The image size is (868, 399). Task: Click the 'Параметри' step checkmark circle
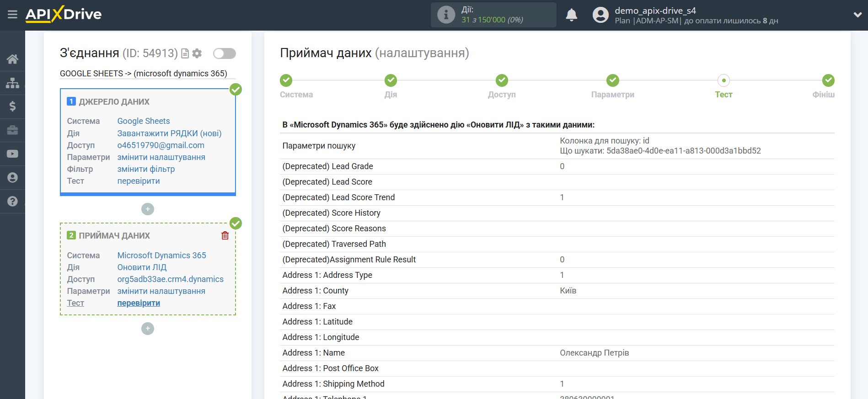[613, 80]
